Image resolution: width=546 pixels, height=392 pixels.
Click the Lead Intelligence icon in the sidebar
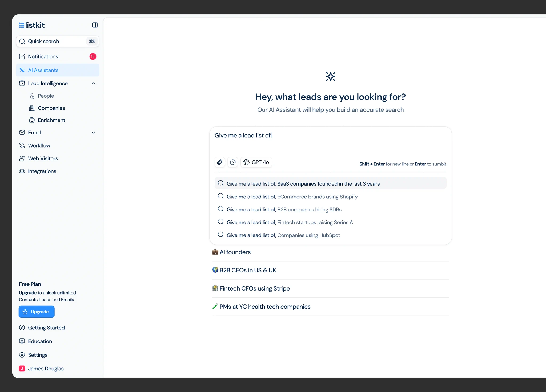click(22, 84)
